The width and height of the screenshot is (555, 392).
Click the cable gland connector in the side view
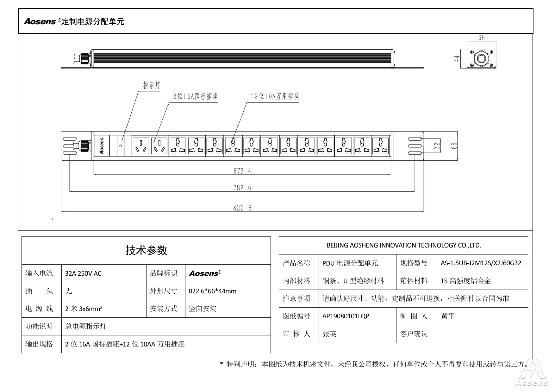tap(85, 58)
